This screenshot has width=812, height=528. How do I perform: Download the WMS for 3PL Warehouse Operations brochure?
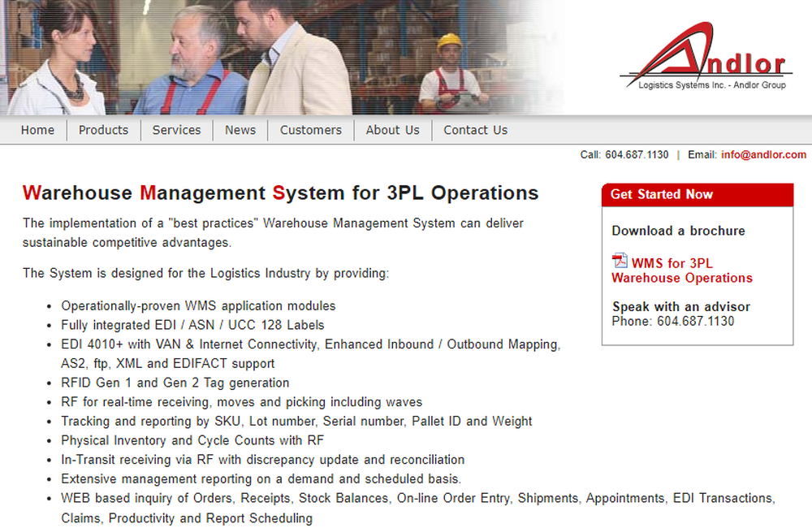pos(682,270)
